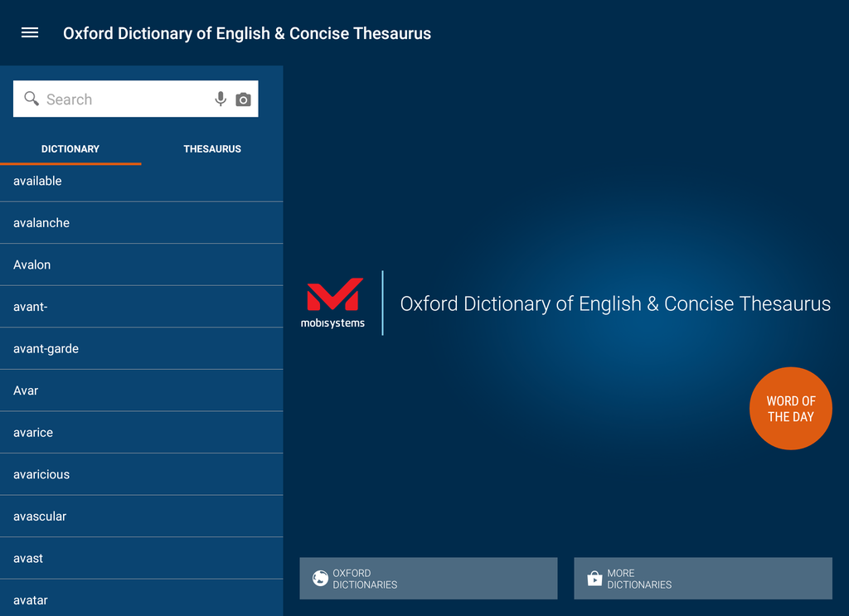Screen dimensions: 849x616
Task: Click the MobiSystems logo
Action: pyautogui.click(x=334, y=301)
